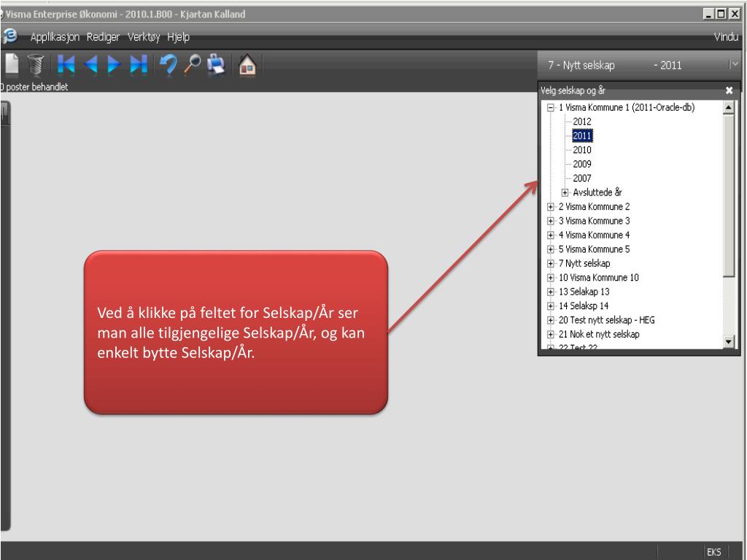The width and height of the screenshot is (747, 560).
Task: Expand the Avsluttede år node
Action: point(565,192)
